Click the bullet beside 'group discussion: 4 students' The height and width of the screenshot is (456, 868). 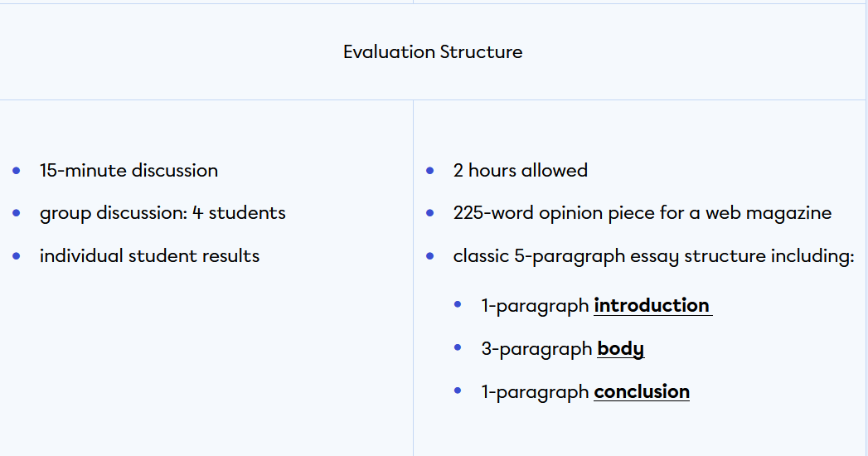tap(17, 213)
